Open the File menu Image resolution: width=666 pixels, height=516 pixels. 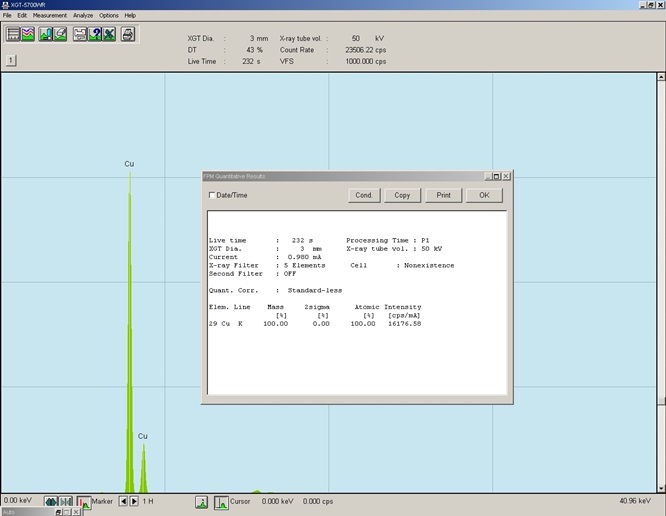tap(7, 15)
